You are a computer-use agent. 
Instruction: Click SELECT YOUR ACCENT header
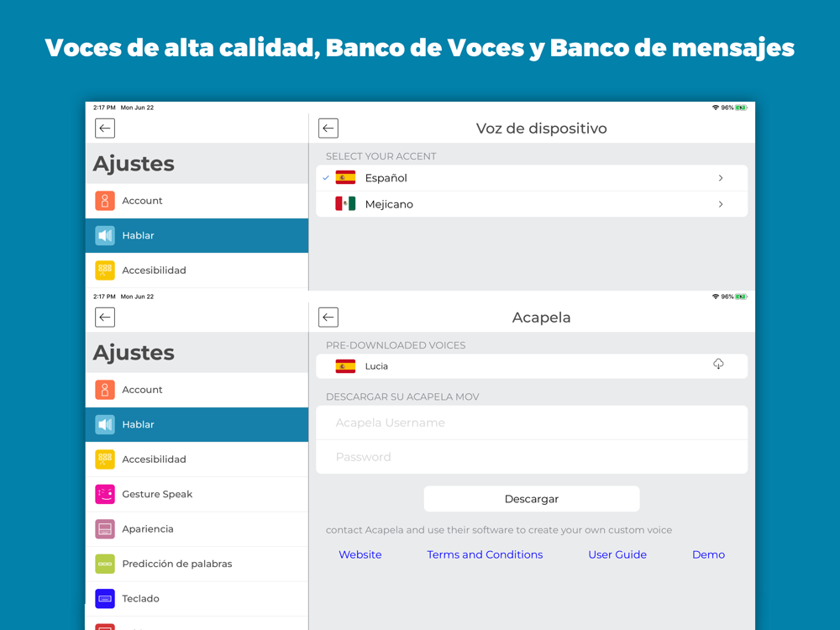pos(381,156)
